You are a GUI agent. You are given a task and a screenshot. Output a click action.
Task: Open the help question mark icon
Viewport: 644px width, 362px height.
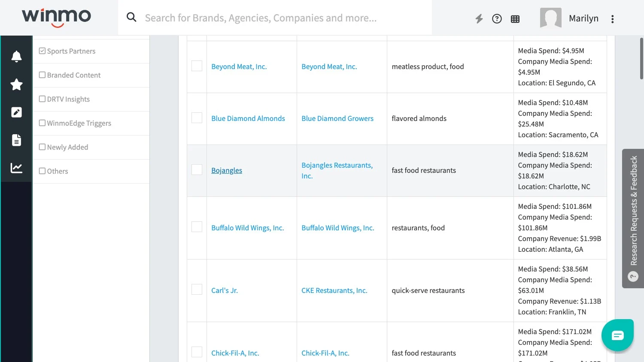tap(497, 18)
